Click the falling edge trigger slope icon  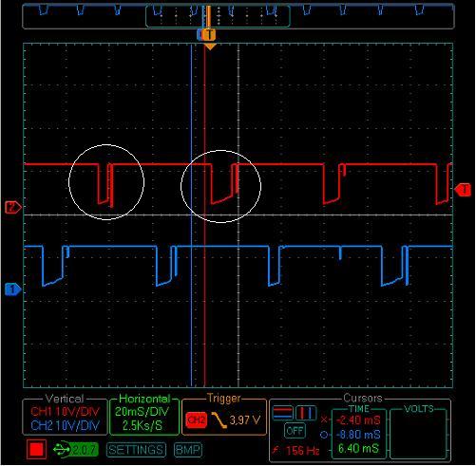(x=219, y=419)
